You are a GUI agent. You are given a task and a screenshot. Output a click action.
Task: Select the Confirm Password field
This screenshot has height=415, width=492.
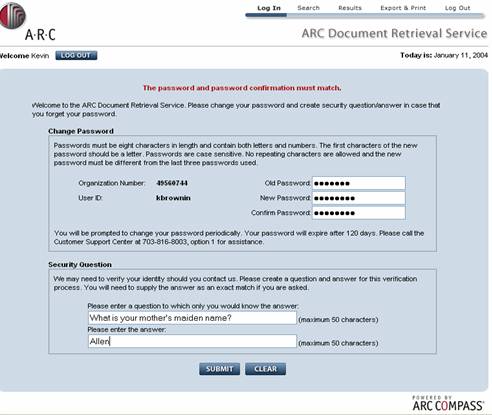pos(359,213)
